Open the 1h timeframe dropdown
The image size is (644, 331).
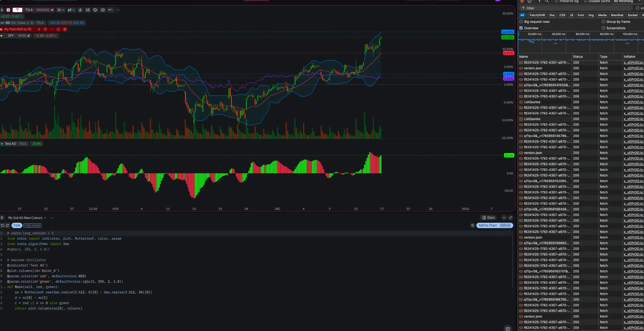click(61, 10)
